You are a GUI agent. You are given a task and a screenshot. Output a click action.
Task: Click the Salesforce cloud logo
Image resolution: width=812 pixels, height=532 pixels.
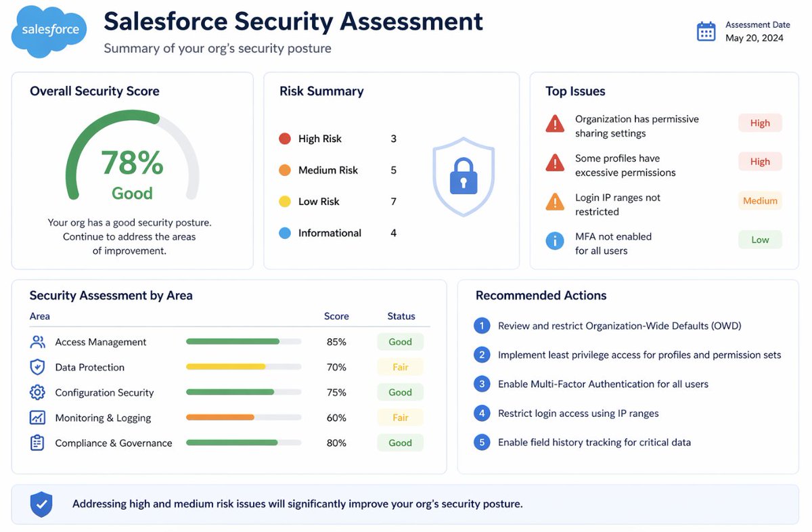[49, 32]
